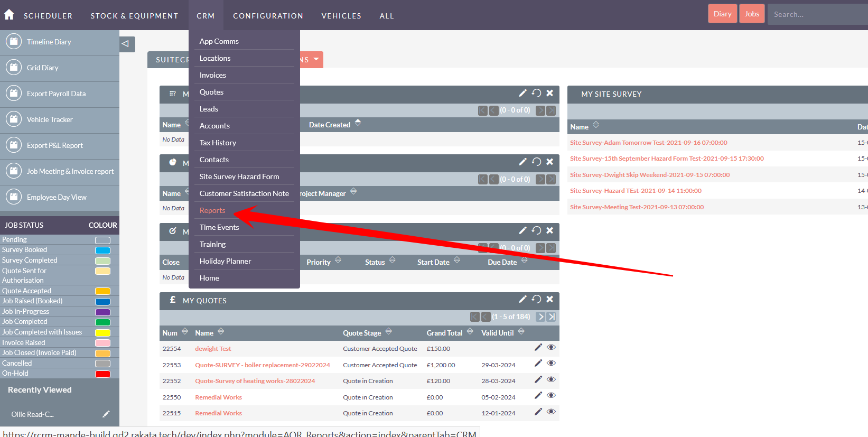
Task: View details of quote 22552 eye icon
Action: tap(551, 379)
